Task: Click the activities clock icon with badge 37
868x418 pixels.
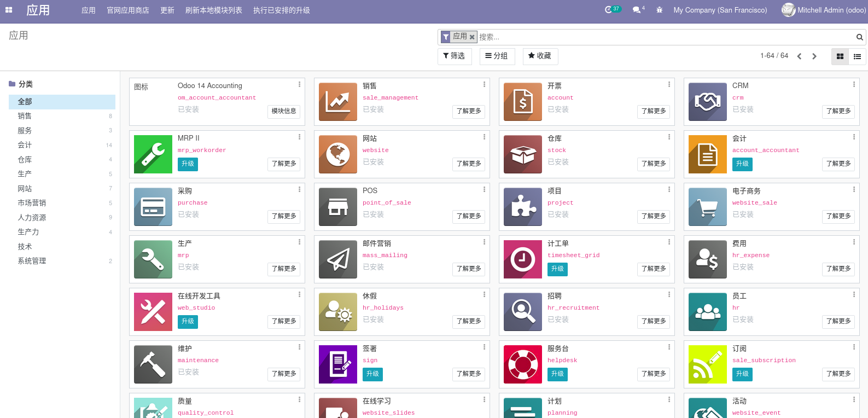Action: [x=609, y=10]
